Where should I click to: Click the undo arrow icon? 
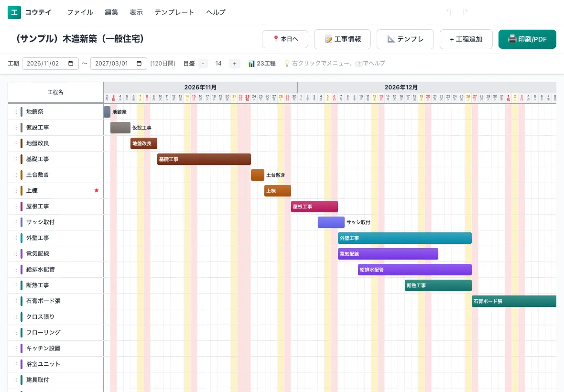[x=449, y=12]
